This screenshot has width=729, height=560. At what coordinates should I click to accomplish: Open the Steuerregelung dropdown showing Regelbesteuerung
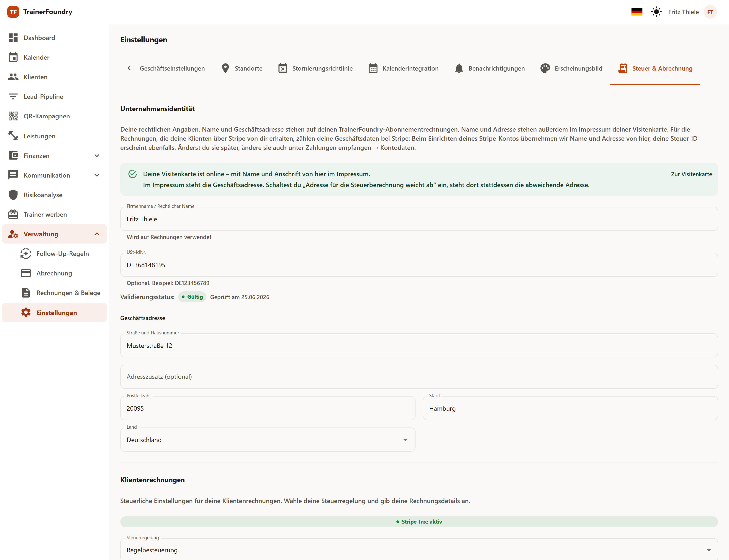[419, 550]
